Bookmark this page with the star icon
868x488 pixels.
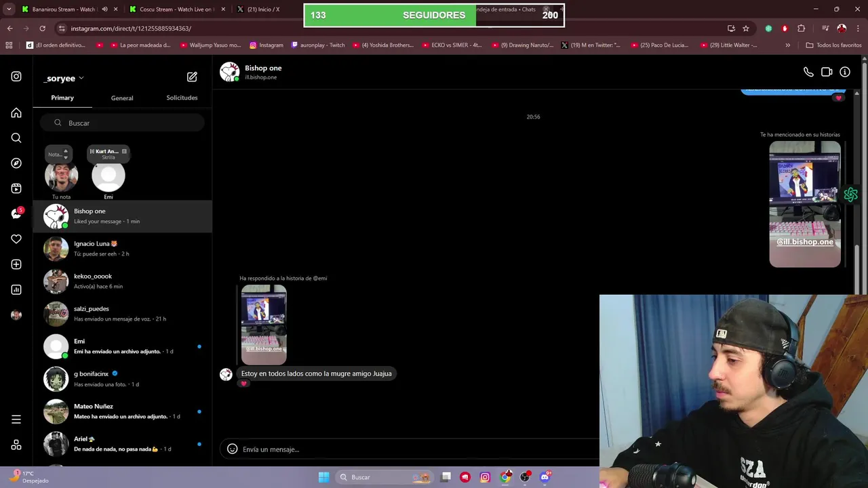click(746, 28)
